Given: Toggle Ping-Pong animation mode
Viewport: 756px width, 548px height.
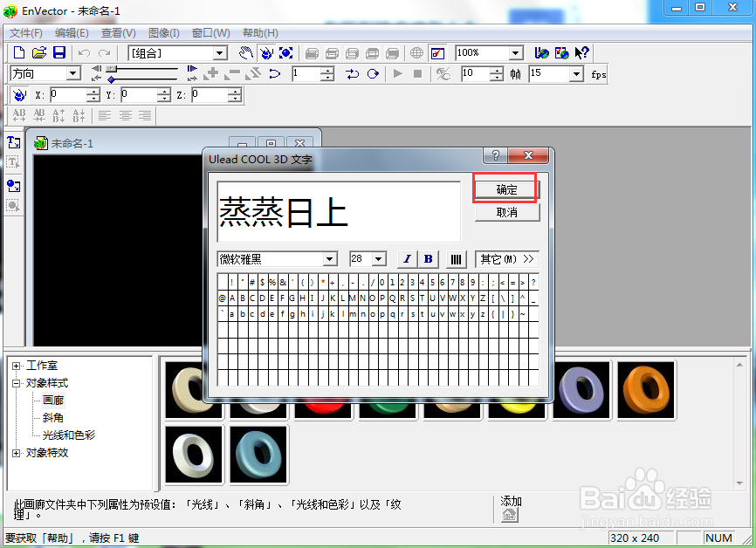Looking at the screenshot, I should (352, 74).
